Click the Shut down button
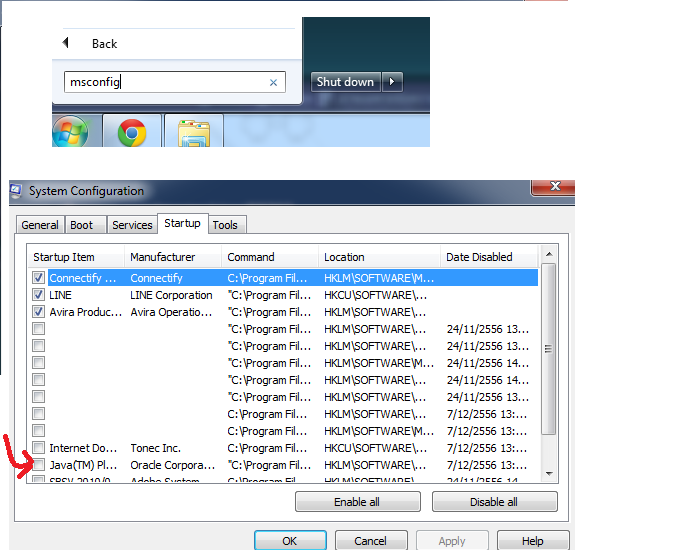 coord(345,82)
